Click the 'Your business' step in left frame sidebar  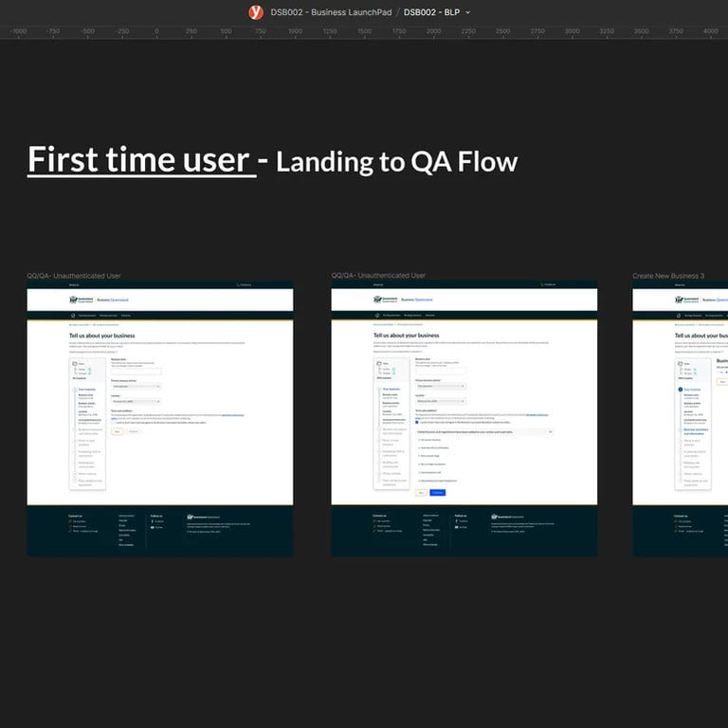tap(87, 390)
